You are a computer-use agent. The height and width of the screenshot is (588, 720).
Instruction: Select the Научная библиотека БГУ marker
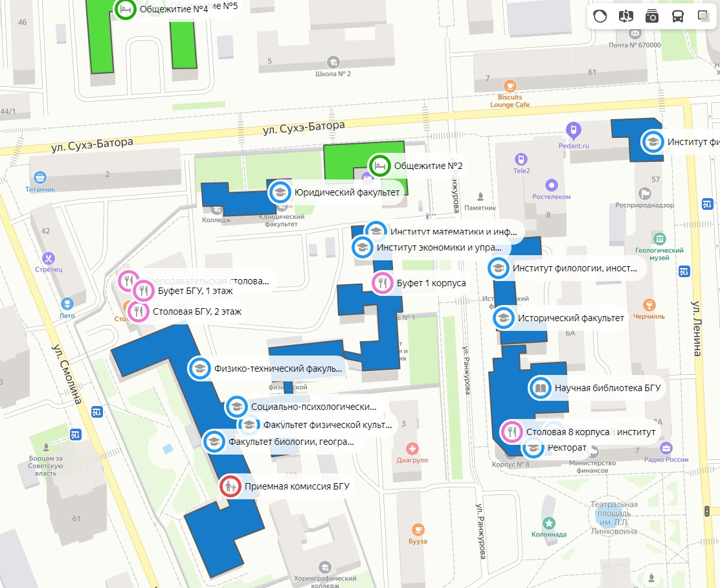point(540,389)
